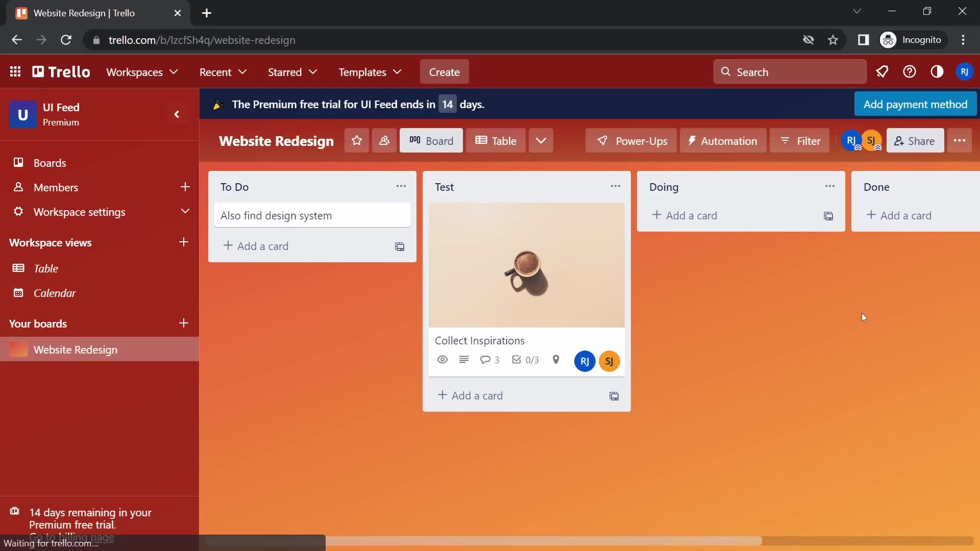Click the Share button for this board
The width and height of the screenshot is (980, 551).
tap(915, 141)
